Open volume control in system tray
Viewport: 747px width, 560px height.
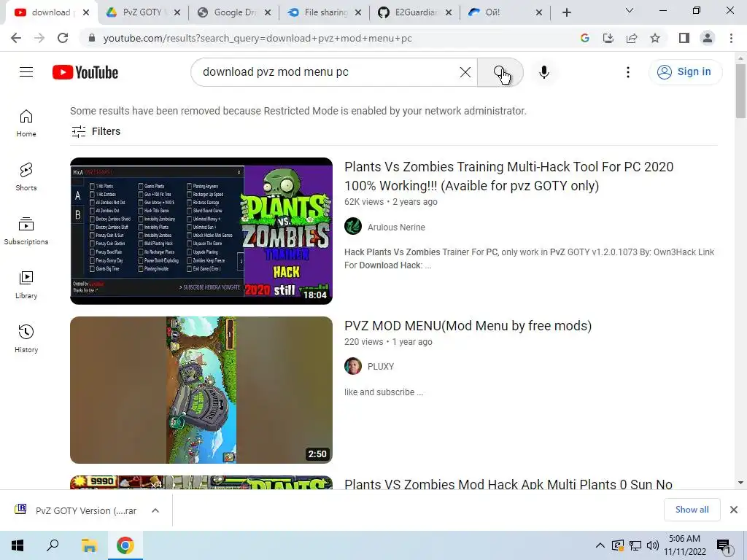652,545
